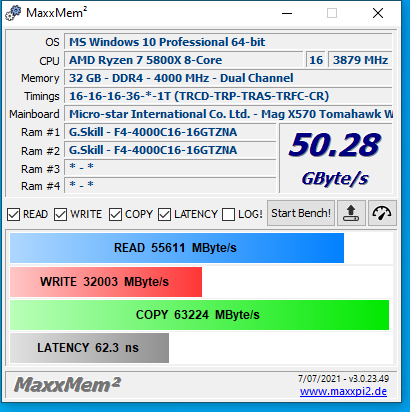The height and width of the screenshot is (412, 410).
Task: Enable the LOG! checkbox
Action: tap(228, 214)
